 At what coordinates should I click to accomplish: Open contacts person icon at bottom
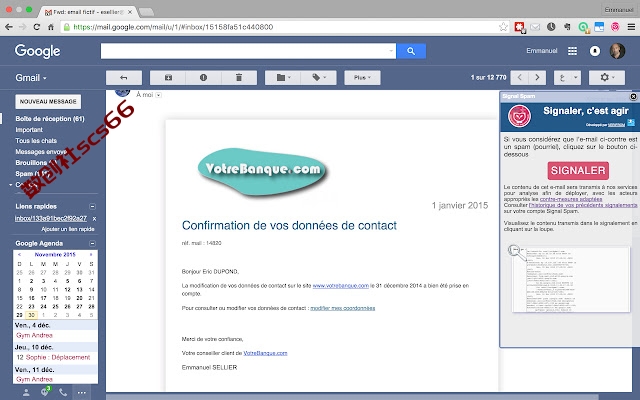coord(26,393)
